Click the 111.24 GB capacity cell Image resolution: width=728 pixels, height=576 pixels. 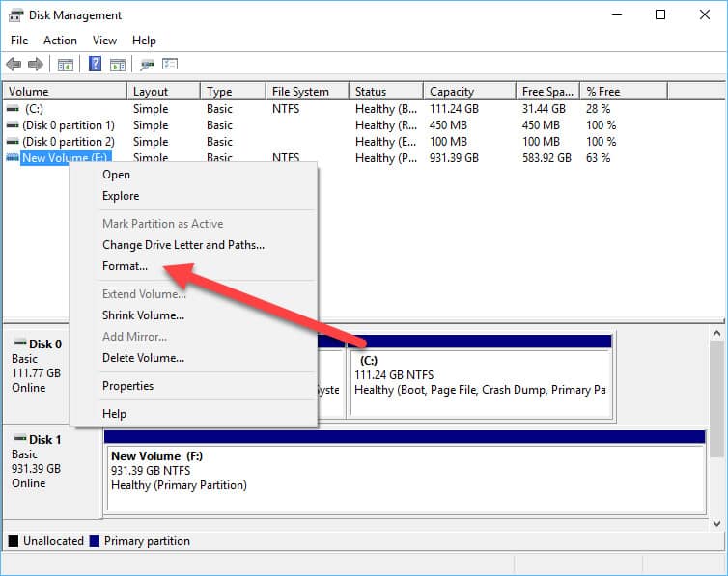(x=454, y=109)
